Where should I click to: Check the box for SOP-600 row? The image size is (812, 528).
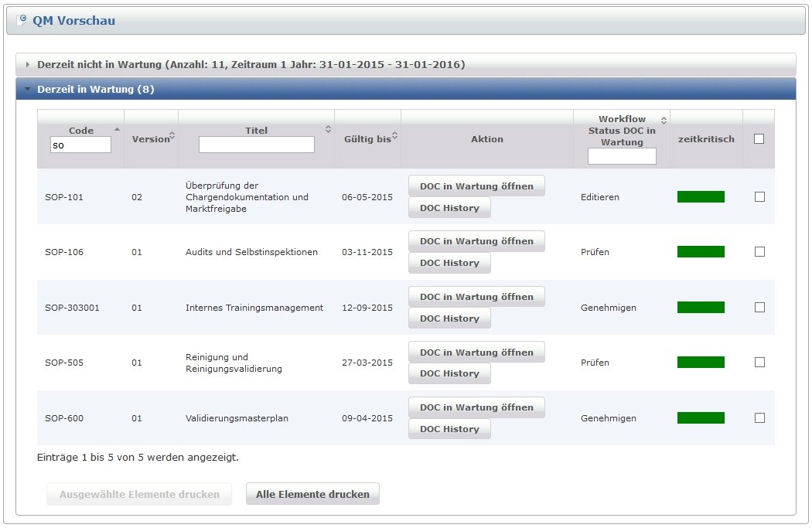759,417
